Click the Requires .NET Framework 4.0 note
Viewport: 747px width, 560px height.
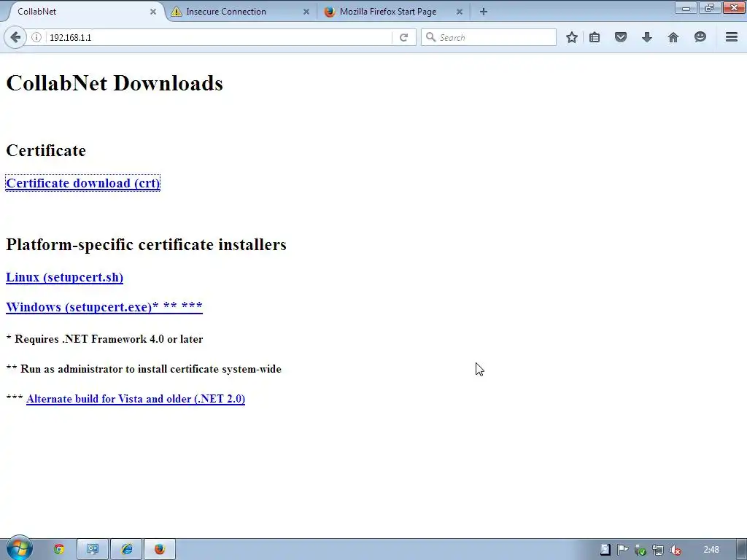[x=104, y=339]
